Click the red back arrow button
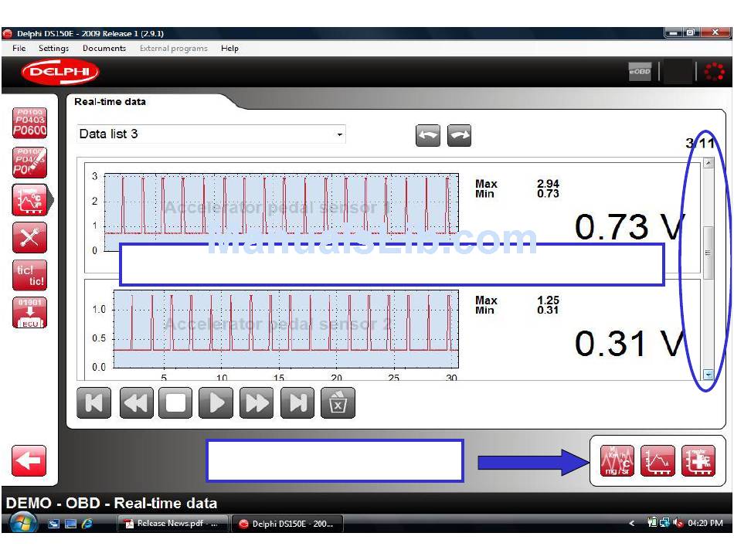 click(x=29, y=461)
